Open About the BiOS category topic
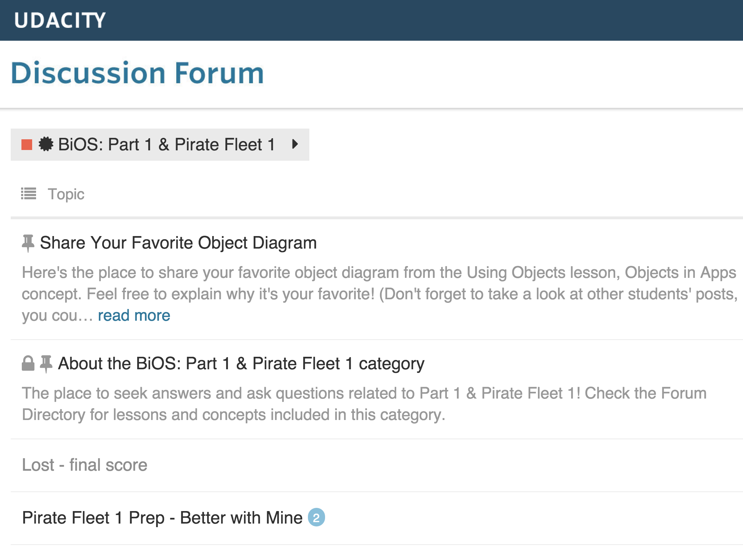Screen dimensions: 743x560 coord(241,364)
